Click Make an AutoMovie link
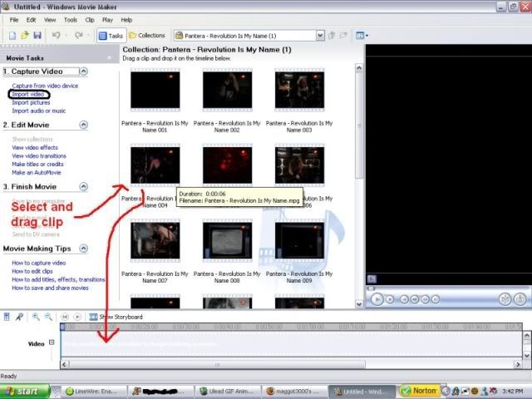532x399 pixels. pyautogui.click(x=37, y=173)
